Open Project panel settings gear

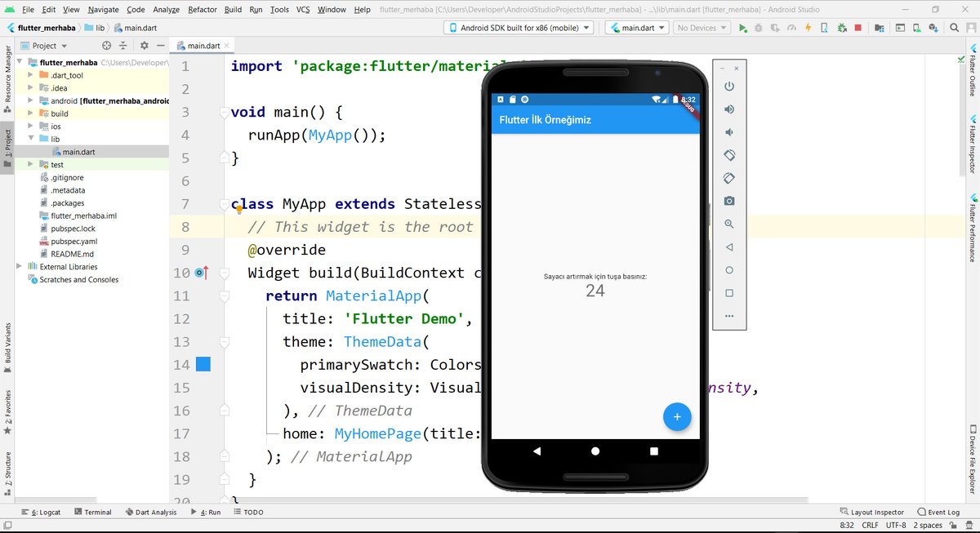click(145, 46)
